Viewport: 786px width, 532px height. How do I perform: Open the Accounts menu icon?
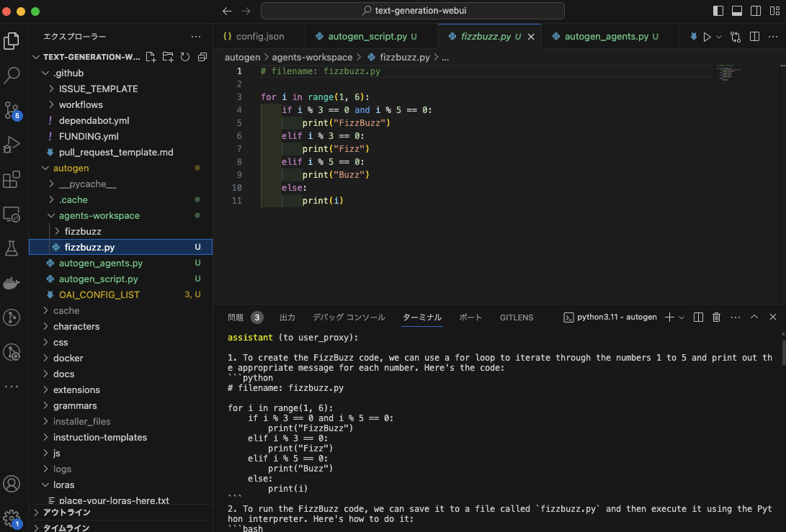click(12, 484)
